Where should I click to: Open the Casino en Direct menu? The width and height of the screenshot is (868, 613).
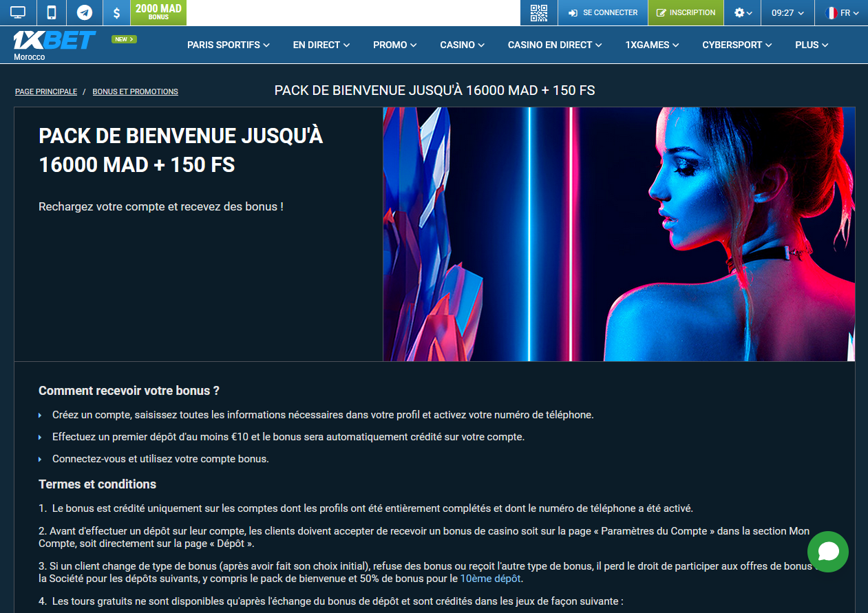coord(554,45)
